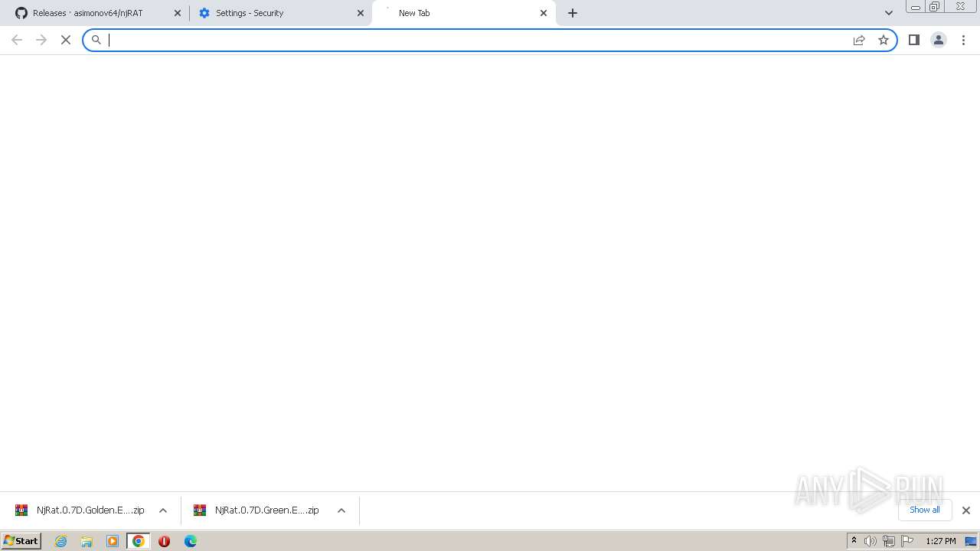Open the Action Center flag icon
This screenshot has height=551, width=980.
[907, 541]
